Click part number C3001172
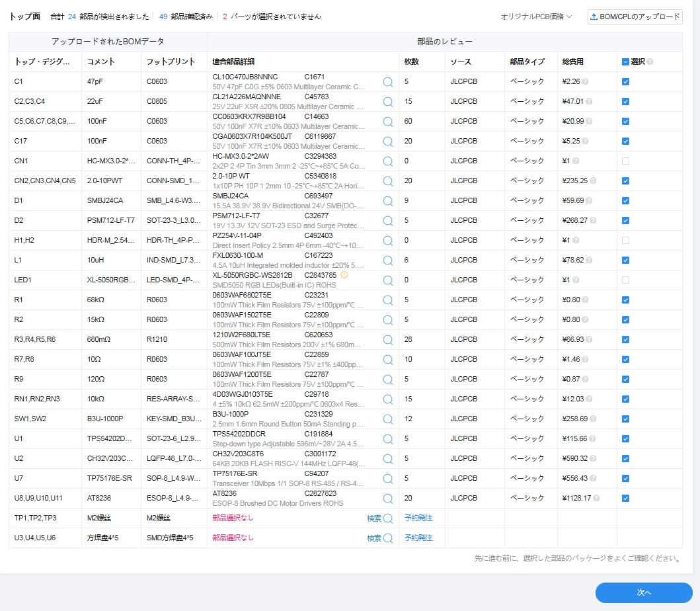 click(x=320, y=454)
